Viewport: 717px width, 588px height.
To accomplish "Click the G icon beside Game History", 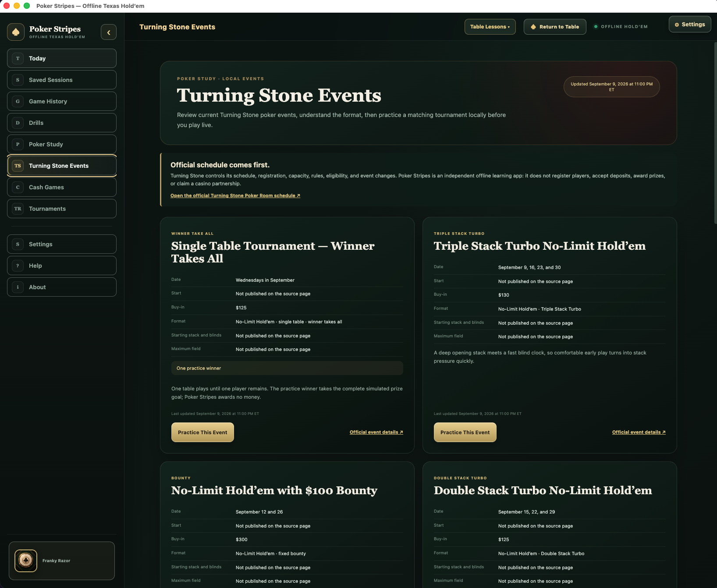I will point(18,101).
